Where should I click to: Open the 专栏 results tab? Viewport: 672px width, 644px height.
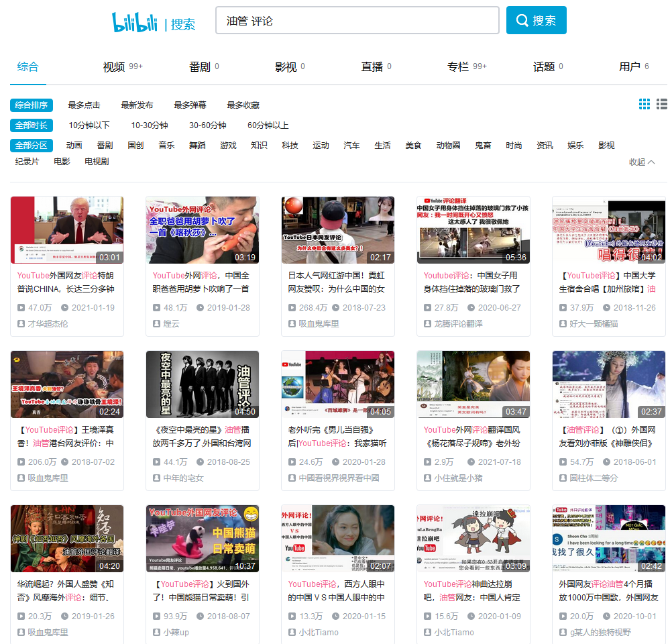pyautogui.click(x=458, y=67)
